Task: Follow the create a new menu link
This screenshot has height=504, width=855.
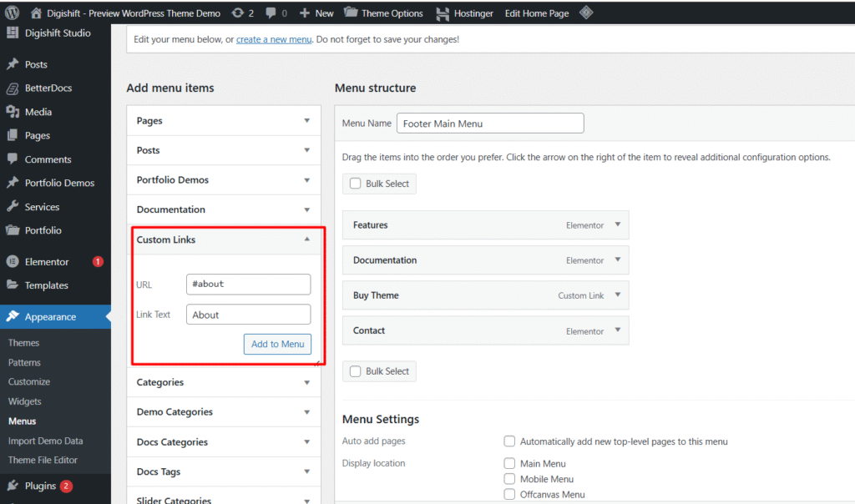Action: pos(274,39)
